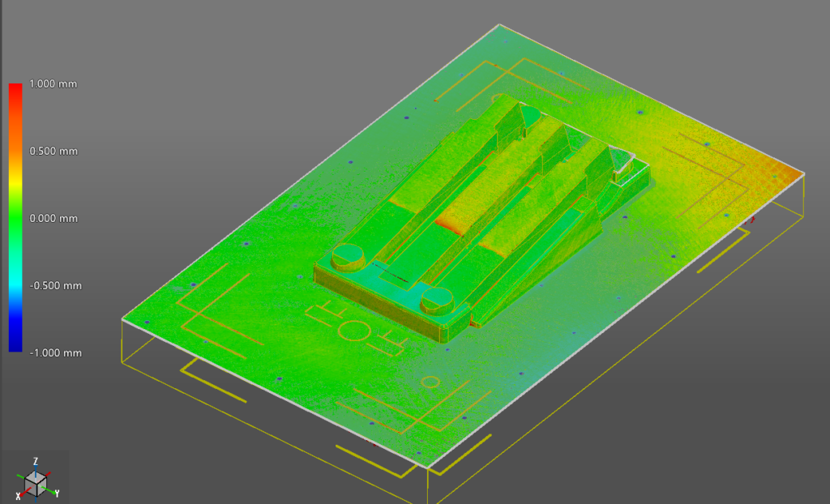Click the green middle of color scale
Image resolution: width=830 pixels, height=504 pixels.
tap(15, 217)
